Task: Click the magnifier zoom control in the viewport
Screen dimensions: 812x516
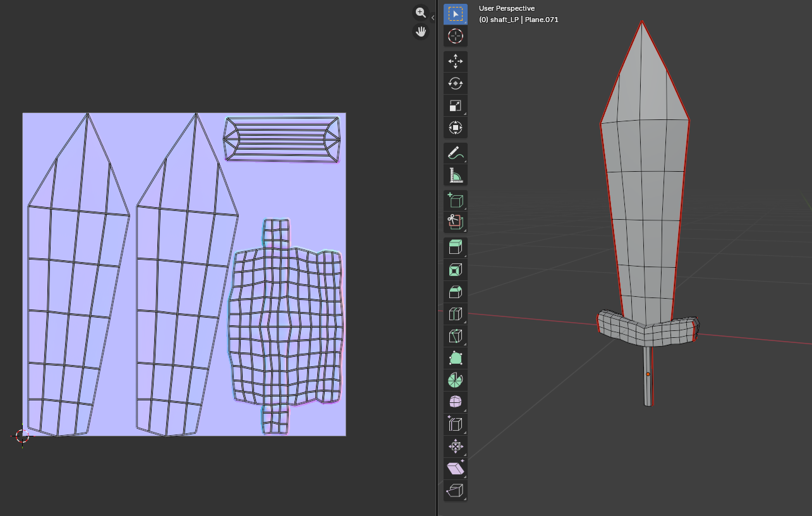Action: point(420,13)
